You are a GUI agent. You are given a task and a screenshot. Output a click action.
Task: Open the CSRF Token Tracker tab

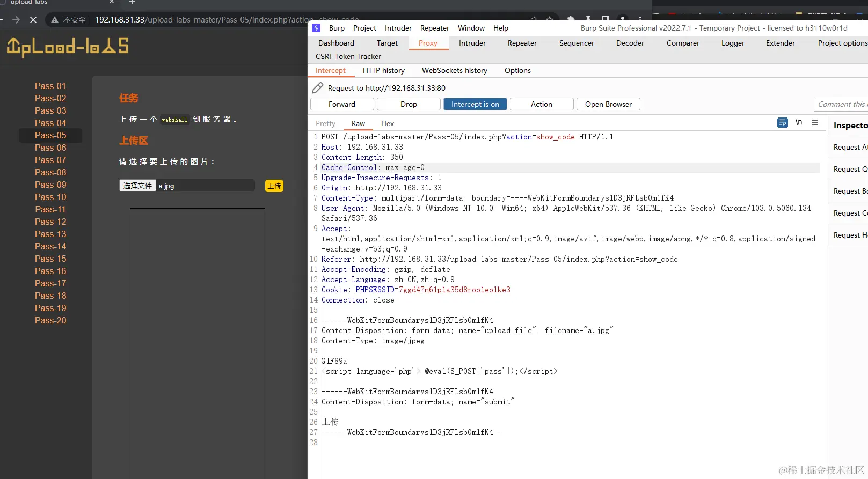pos(348,56)
